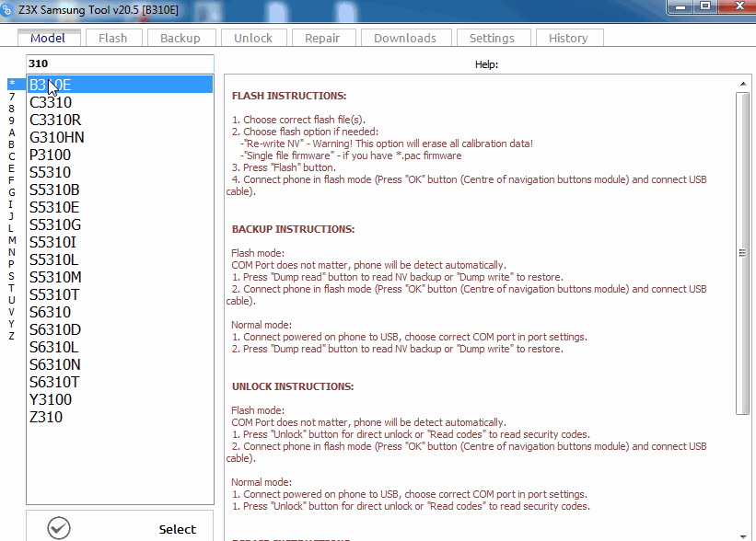Filter models by letter E
The image size is (756, 541).
12,168
